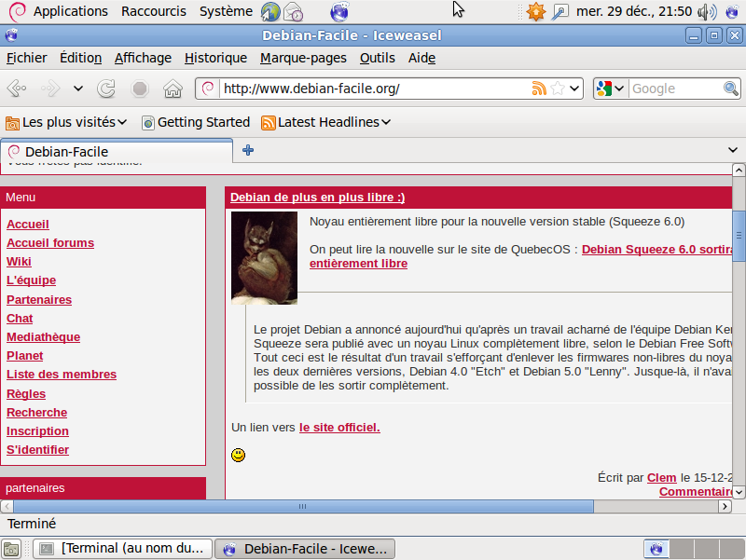
Task: Bookmark this page with the star icon
Action: pyautogui.click(x=558, y=89)
